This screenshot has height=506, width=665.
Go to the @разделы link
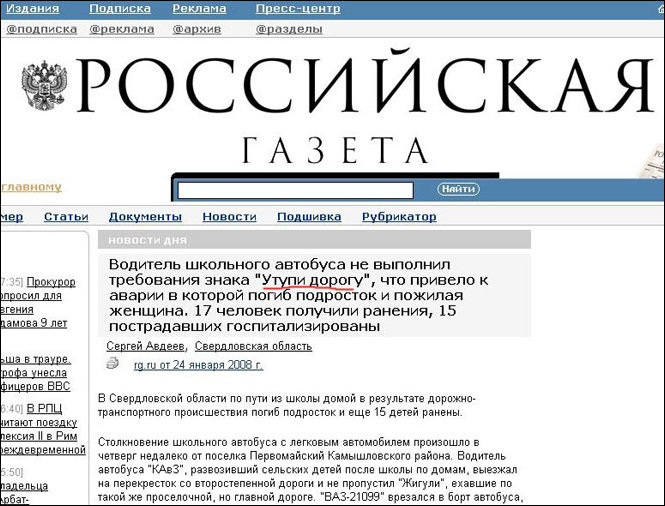tap(289, 29)
